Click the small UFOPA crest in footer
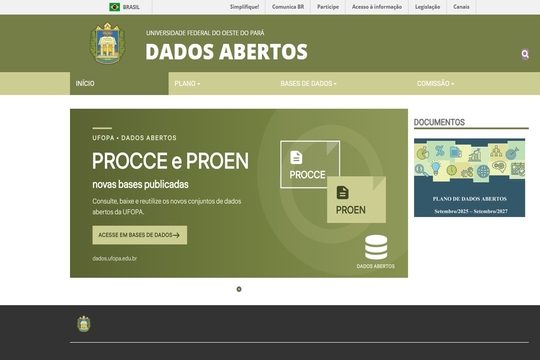This screenshot has width=540, height=360. 84,324
